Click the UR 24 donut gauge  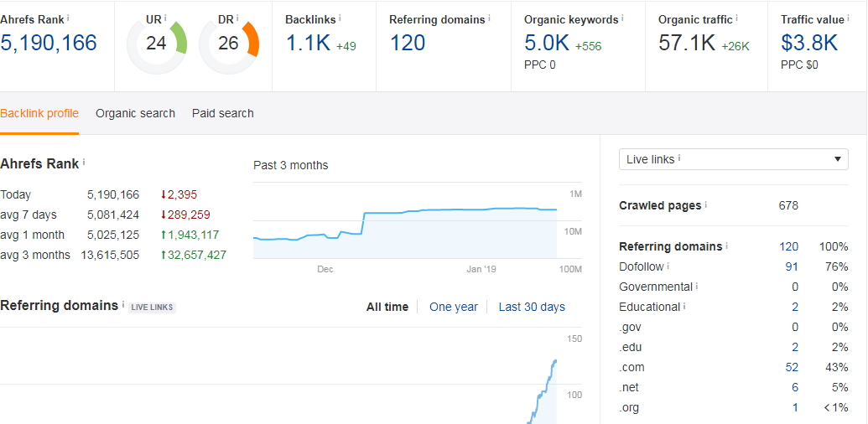pos(156,44)
